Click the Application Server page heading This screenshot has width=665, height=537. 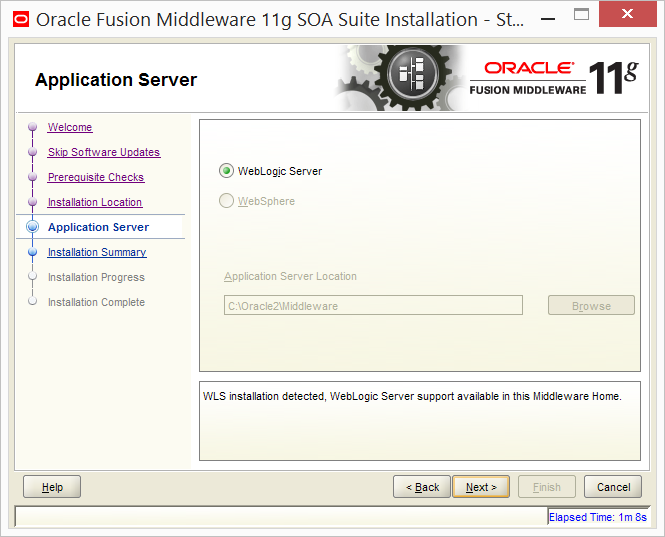tap(116, 80)
